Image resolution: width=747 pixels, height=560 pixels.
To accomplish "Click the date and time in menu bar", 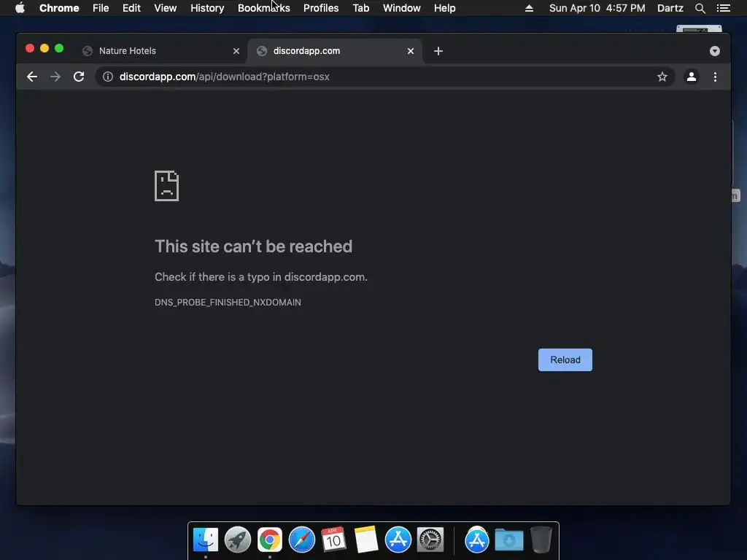I will (x=597, y=8).
